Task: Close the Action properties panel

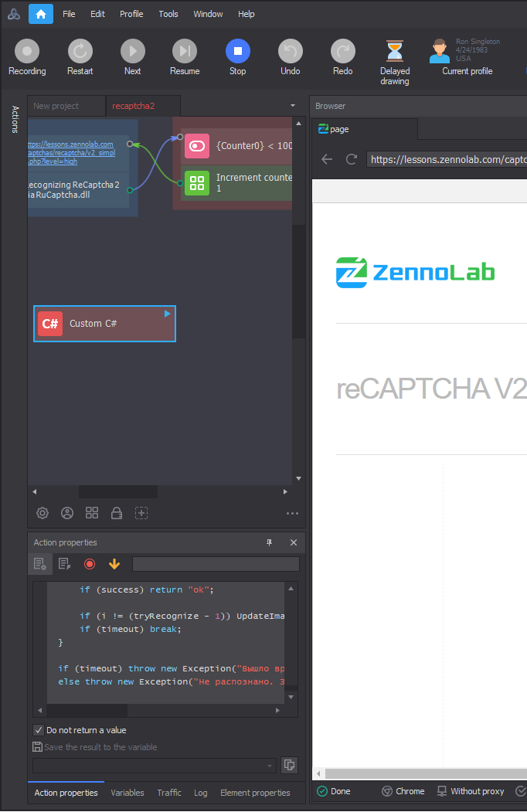Action: coord(294,542)
